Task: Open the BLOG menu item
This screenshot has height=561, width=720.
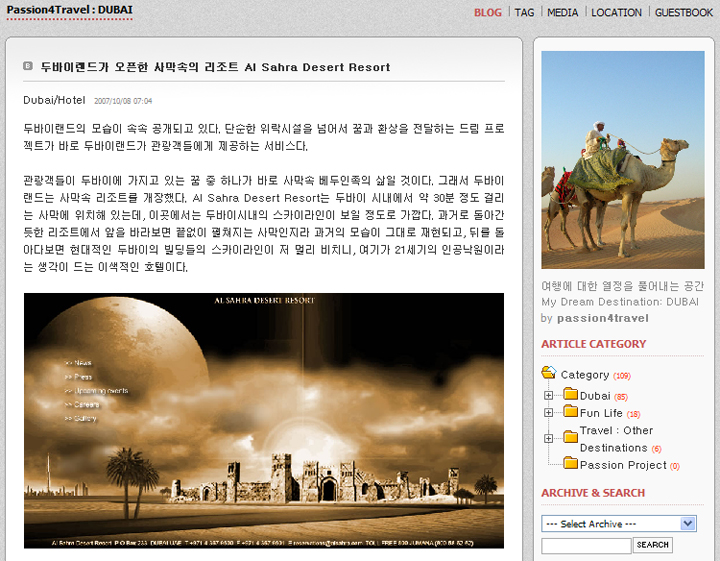Action: click(488, 12)
